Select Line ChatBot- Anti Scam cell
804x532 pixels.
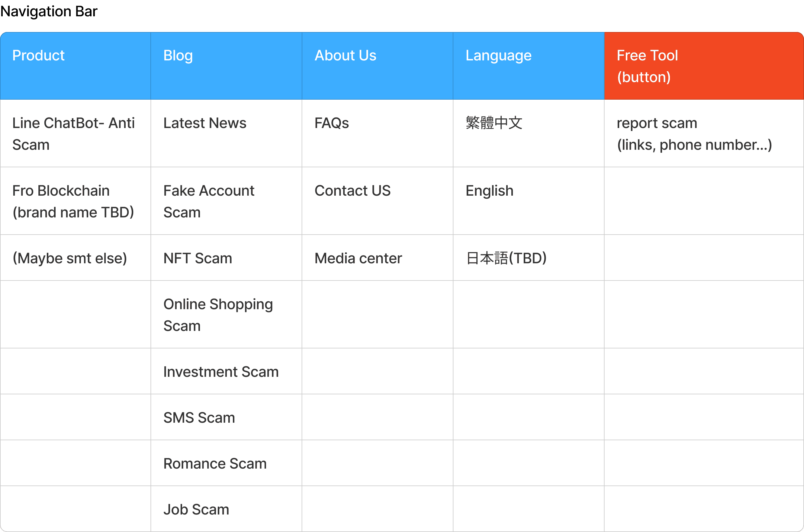click(73, 134)
